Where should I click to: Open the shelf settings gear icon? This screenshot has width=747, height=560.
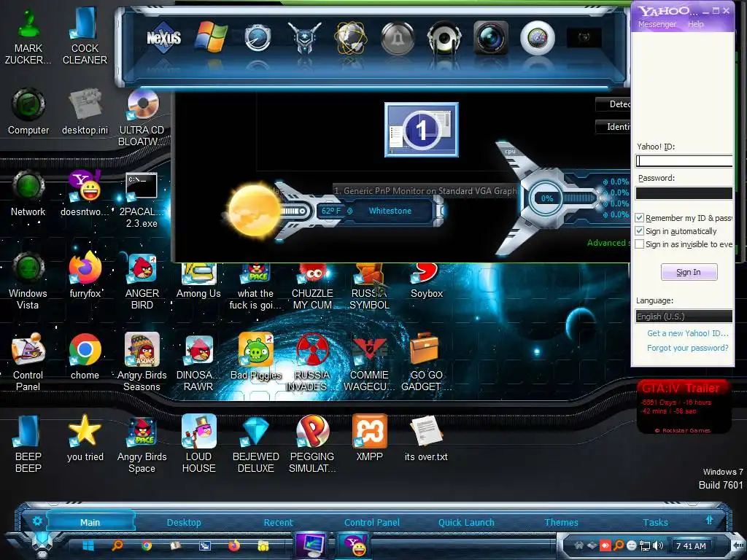pyautogui.click(x=37, y=521)
